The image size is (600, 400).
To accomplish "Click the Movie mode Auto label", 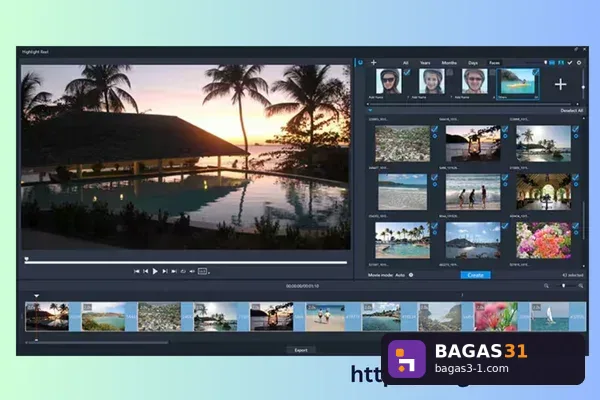I will [386, 275].
